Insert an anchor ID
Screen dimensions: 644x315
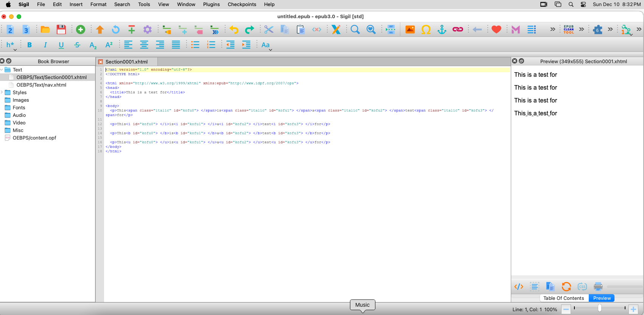pos(442,29)
